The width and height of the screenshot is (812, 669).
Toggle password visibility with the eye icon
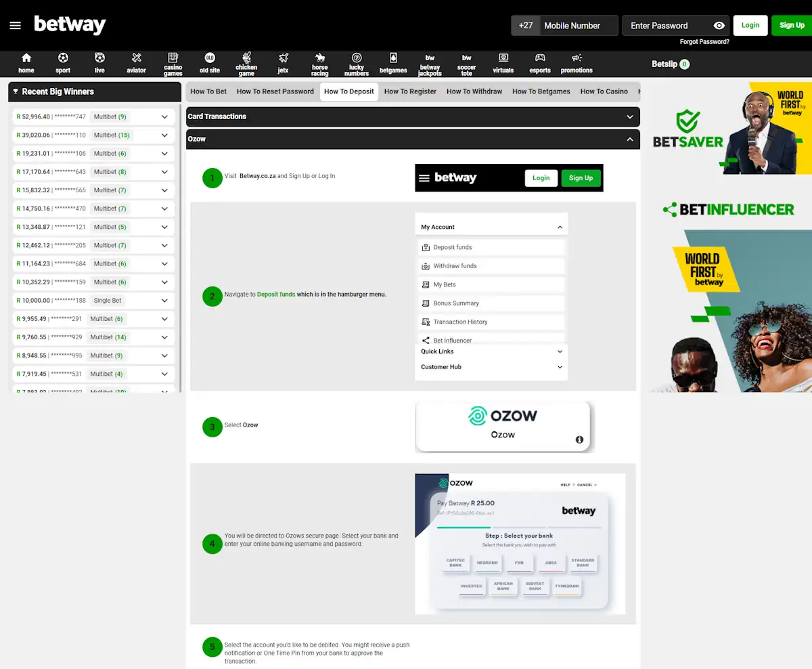719,25
